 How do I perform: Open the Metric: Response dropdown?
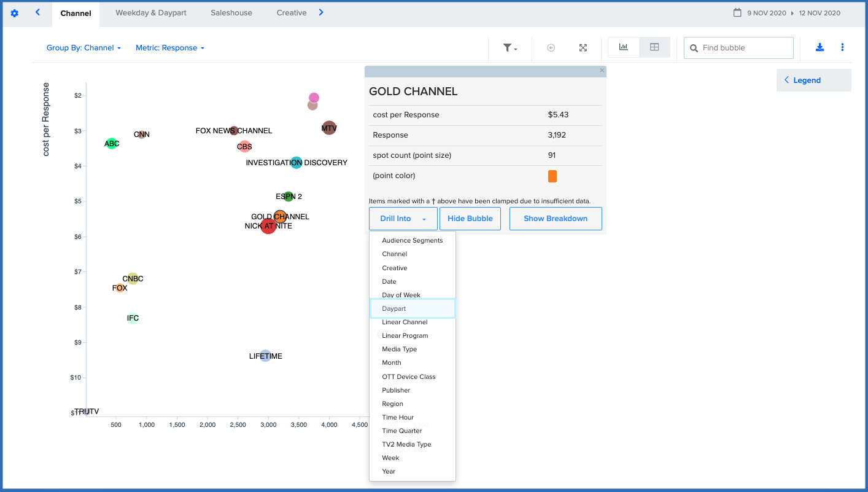(x=170, y=48)
